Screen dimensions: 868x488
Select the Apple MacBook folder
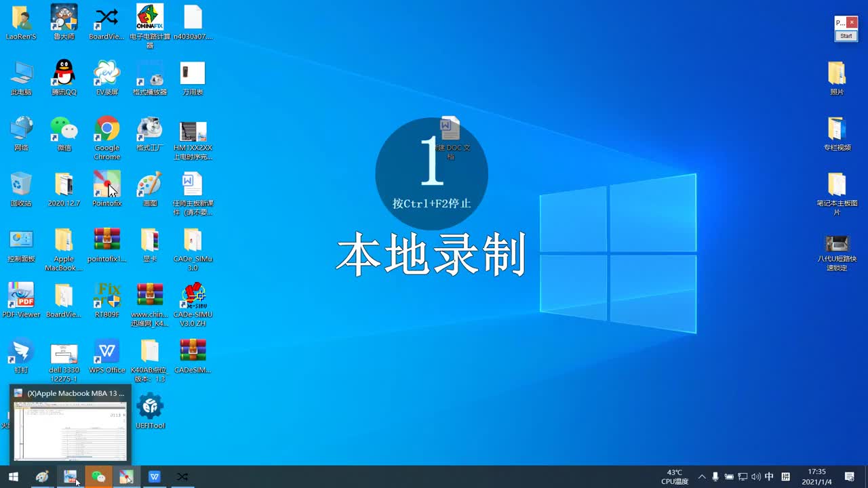[64, 249]
